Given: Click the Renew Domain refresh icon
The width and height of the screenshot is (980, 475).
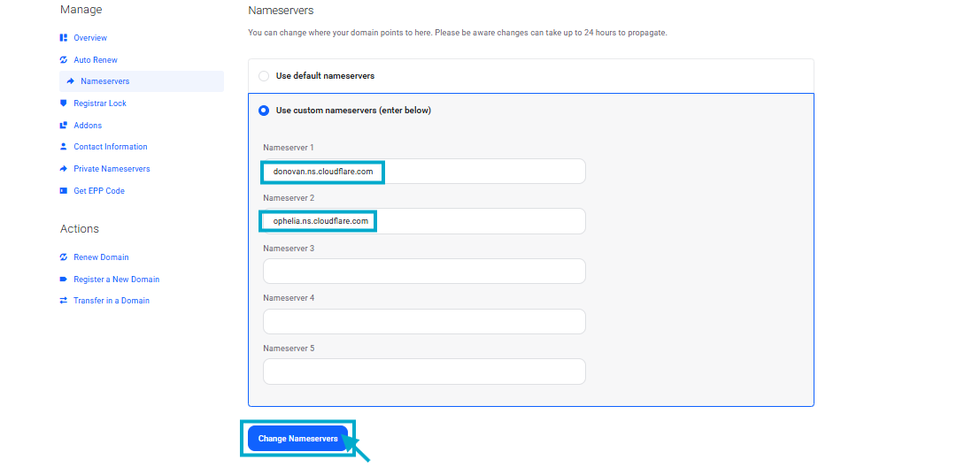Looking at the screenshot, I should coord(63,257).
